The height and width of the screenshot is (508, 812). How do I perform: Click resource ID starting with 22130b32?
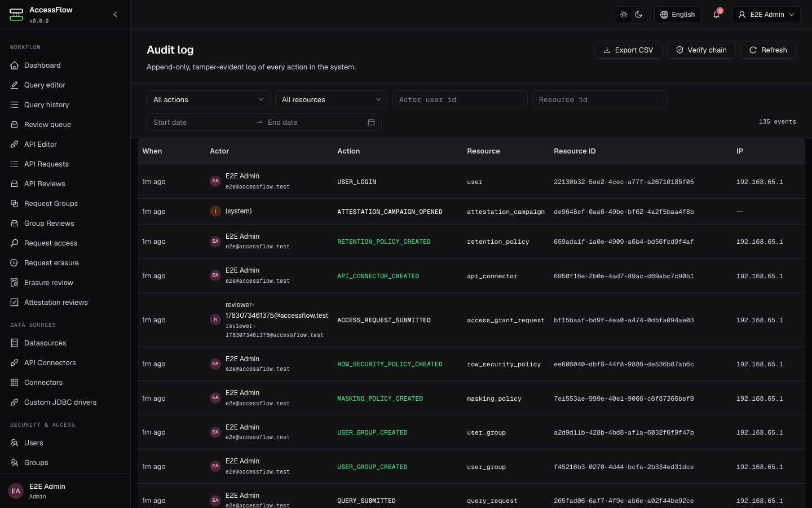[x=624, y=182]
